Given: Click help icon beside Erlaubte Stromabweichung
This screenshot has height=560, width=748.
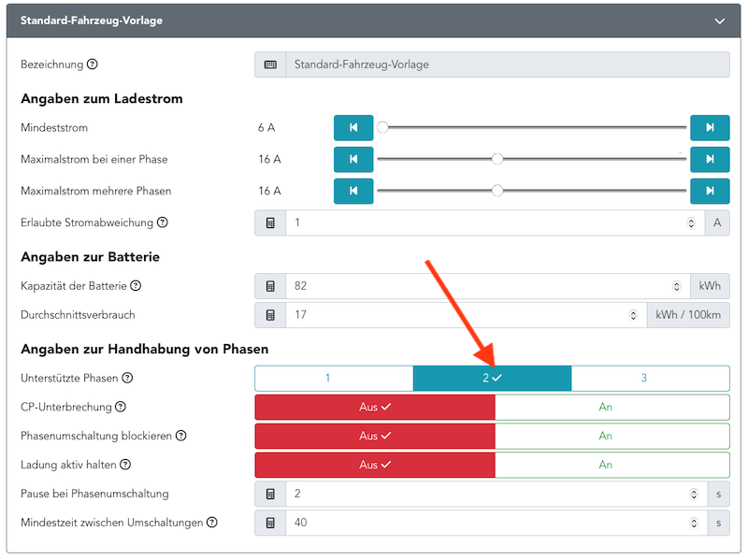Looking at the screenshot, I should (162, 223).
